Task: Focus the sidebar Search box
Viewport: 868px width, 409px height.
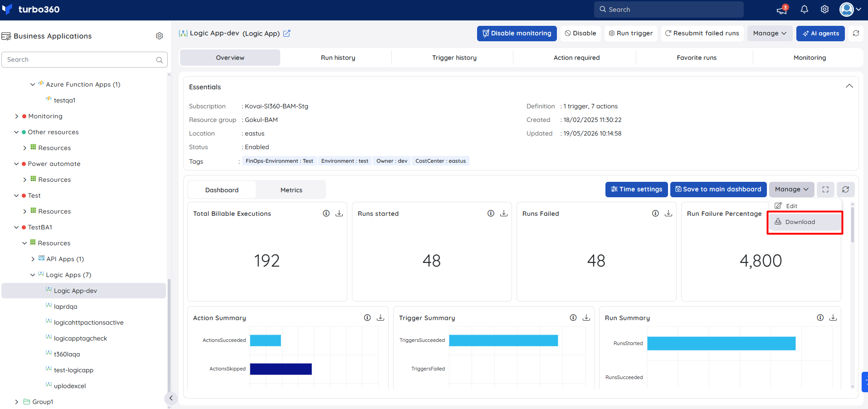Action: tap(84, 60)
